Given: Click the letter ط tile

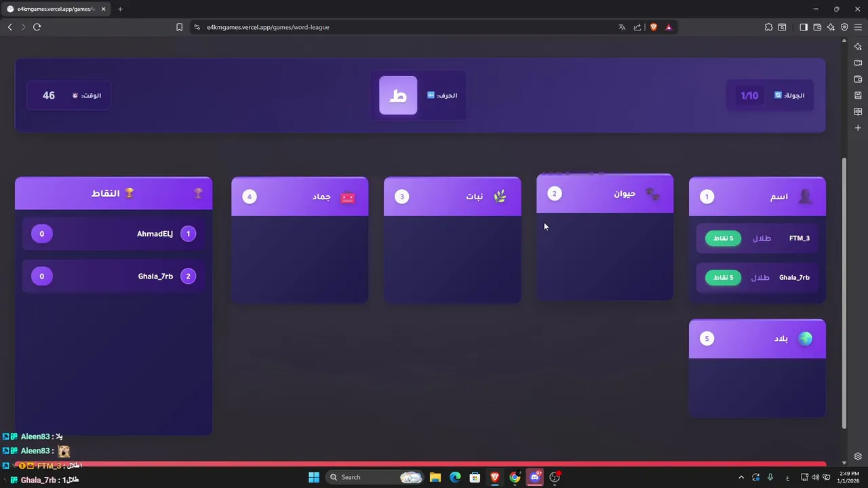Looking at the screenshot, I should pyautogui.click(x=398, y=96).
